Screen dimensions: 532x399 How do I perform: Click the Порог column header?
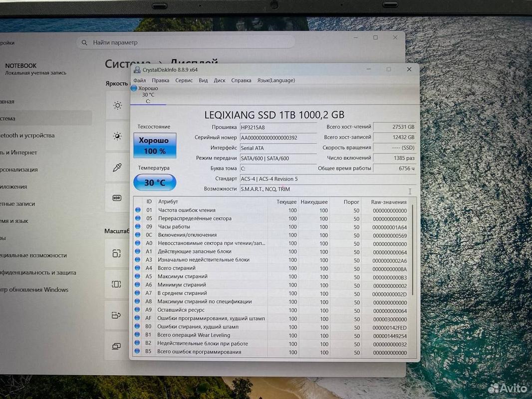(x=351, y=201)
